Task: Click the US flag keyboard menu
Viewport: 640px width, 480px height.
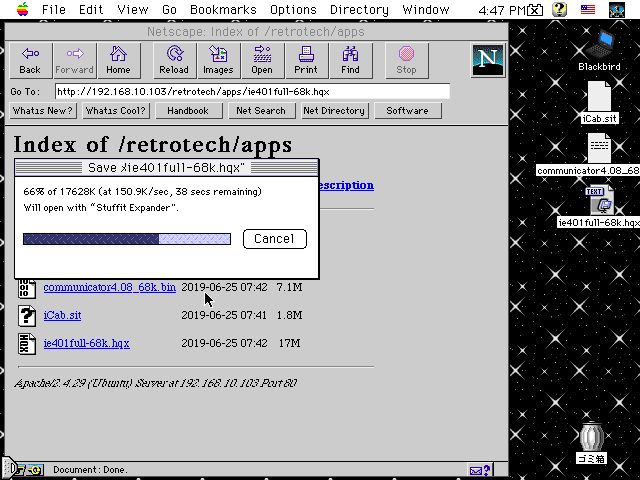Action: (588, 9)
